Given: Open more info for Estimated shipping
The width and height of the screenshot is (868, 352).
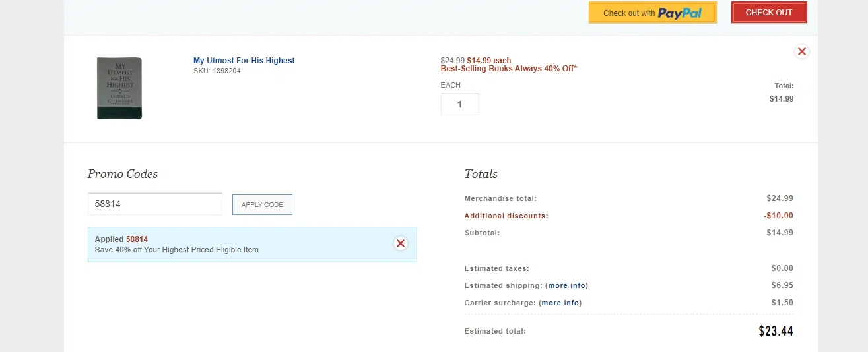Looking at the screenshot, I should coord(566,285).
